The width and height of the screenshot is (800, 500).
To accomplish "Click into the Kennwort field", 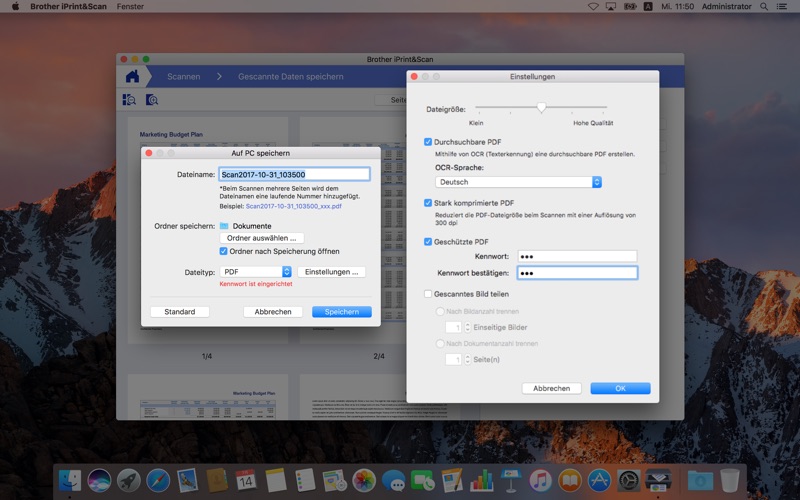I will click(578, 256).
